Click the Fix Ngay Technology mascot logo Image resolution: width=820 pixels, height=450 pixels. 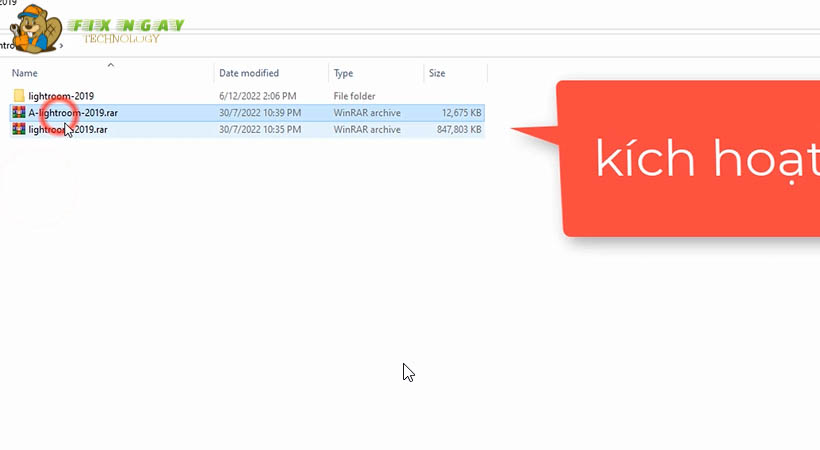36,28
